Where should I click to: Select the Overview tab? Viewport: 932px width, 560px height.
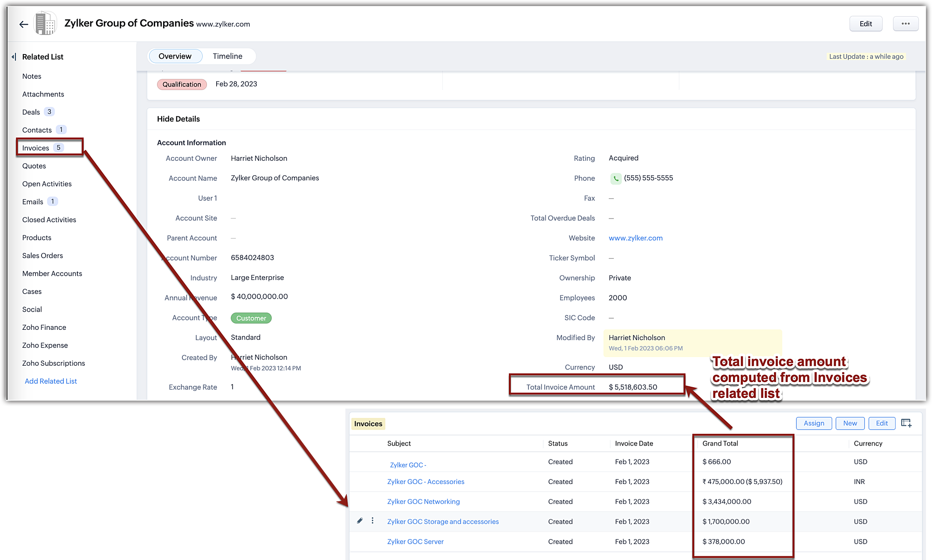[175, 56]
